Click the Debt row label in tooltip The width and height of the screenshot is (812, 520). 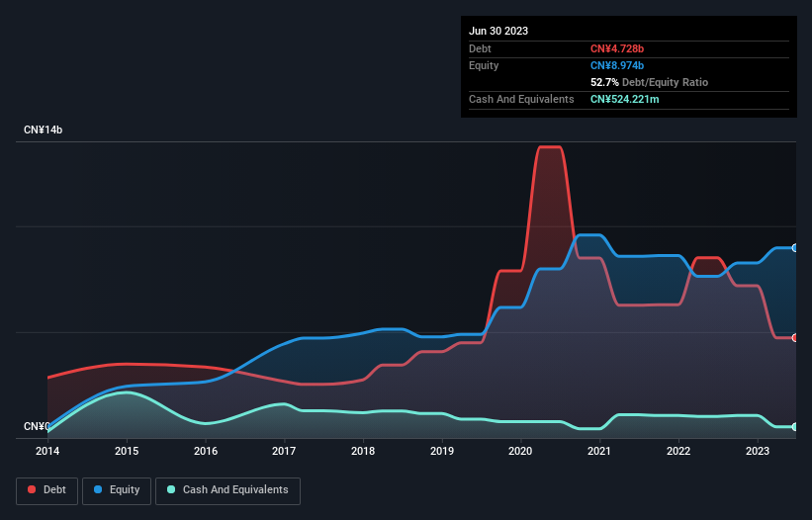[480, 48]
